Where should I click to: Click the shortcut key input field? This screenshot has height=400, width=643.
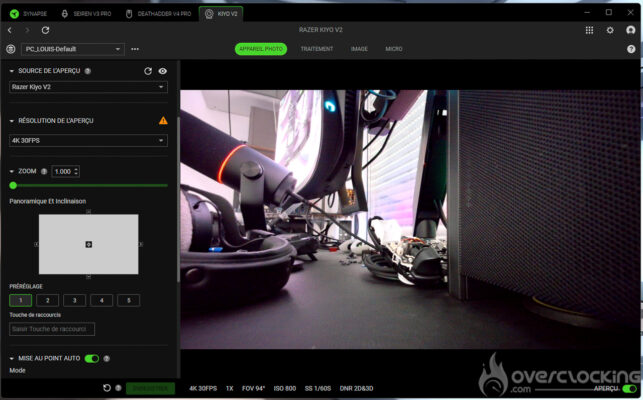click(x=52, y=329)
